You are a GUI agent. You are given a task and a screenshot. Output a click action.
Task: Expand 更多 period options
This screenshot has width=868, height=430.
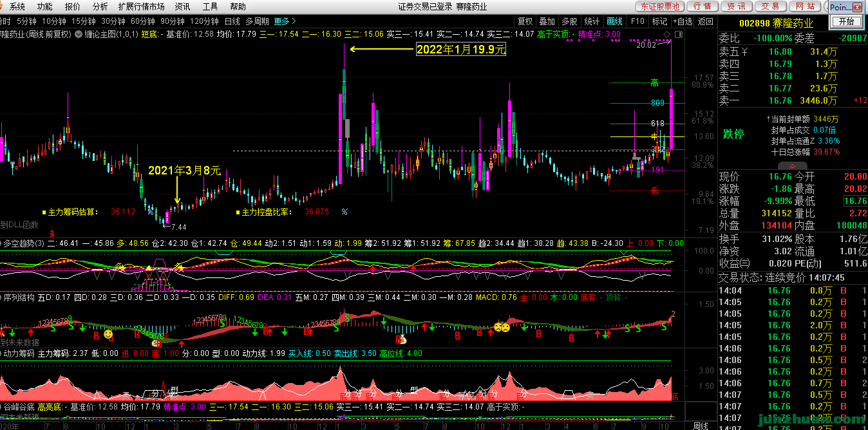point(285,21)
